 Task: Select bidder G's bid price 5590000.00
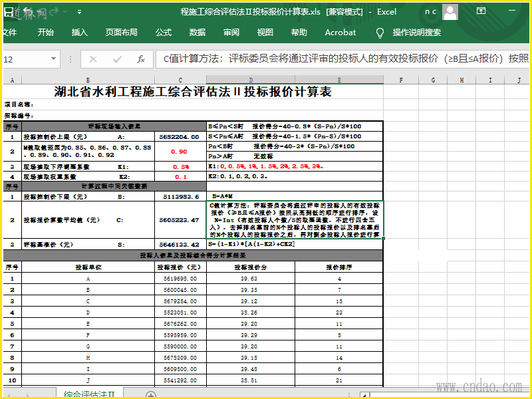click(x=180, y=346)
